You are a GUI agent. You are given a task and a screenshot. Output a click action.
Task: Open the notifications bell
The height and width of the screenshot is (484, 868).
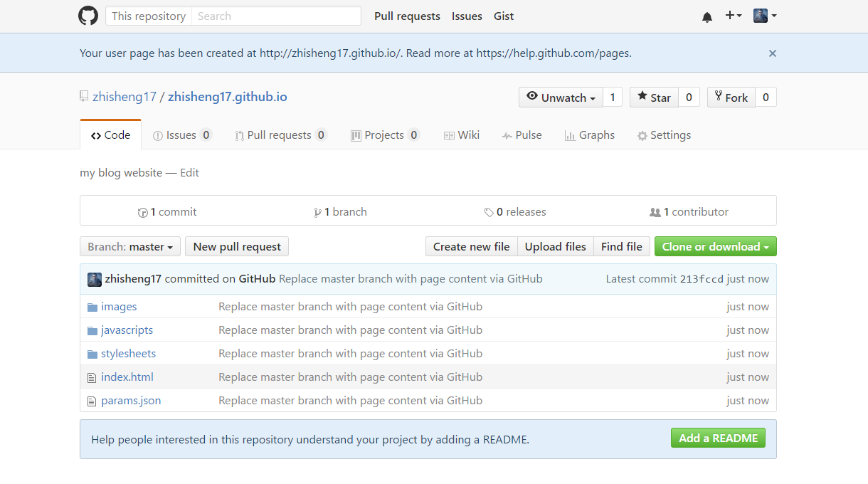pos(706,16)
